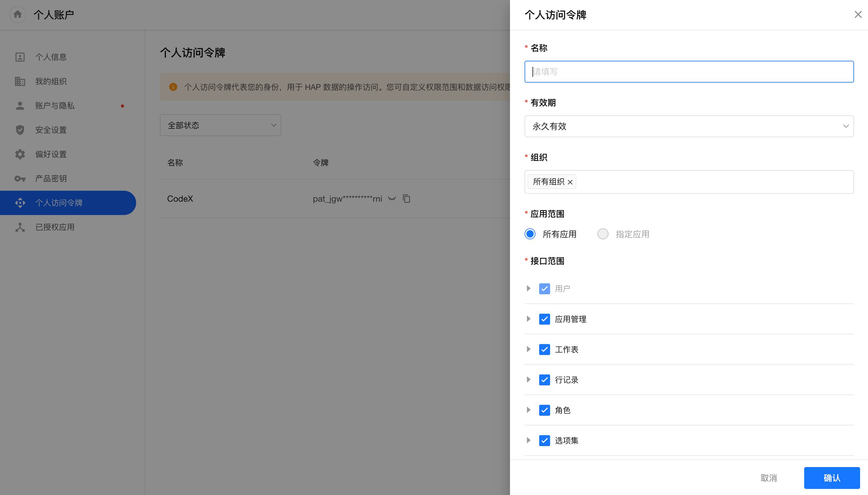Expand the 角色 interface scope
The width and height of the screenshot is (868, 495).
point(529,410)
